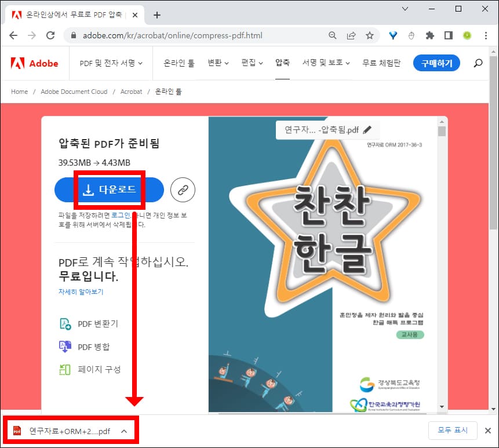Click the 구매하기 button
The image size is (499, 448).
coord(438,63)
